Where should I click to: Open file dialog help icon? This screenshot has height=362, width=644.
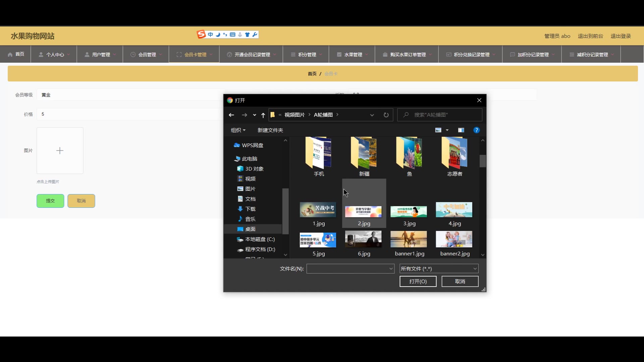click(476, 130)
